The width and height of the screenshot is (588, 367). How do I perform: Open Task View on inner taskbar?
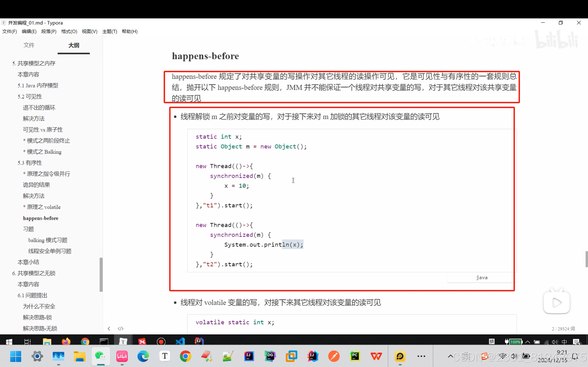pos(27,342)
